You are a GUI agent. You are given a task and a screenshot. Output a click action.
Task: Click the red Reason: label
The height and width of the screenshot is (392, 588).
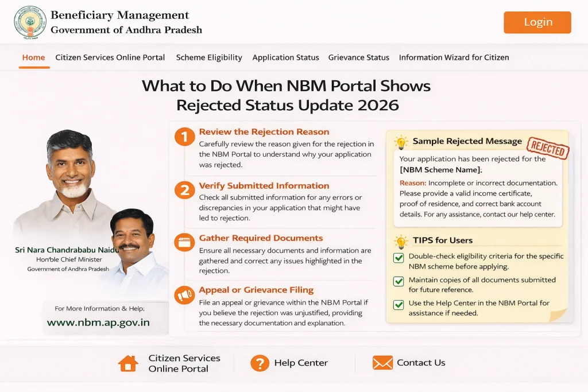click(413, 183)
